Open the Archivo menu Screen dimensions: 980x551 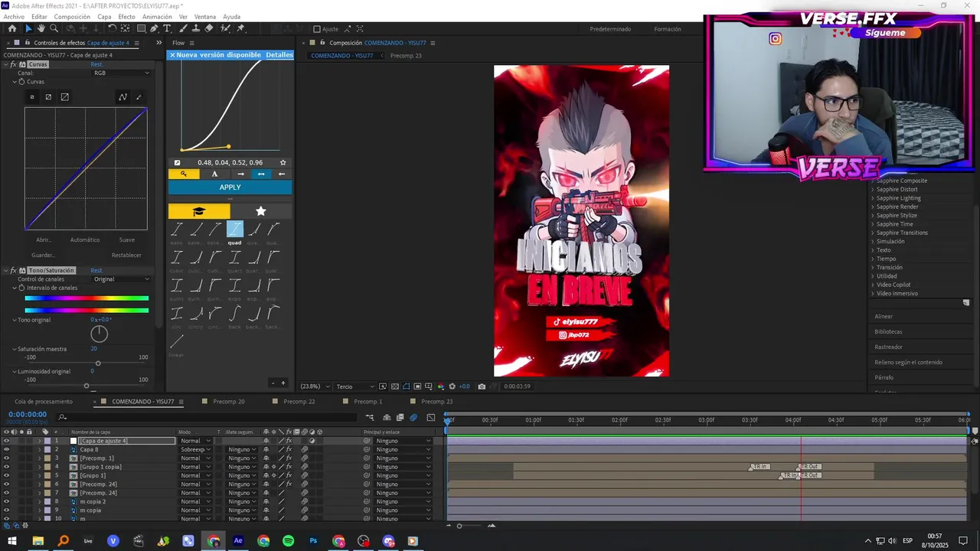coord(14,17)
